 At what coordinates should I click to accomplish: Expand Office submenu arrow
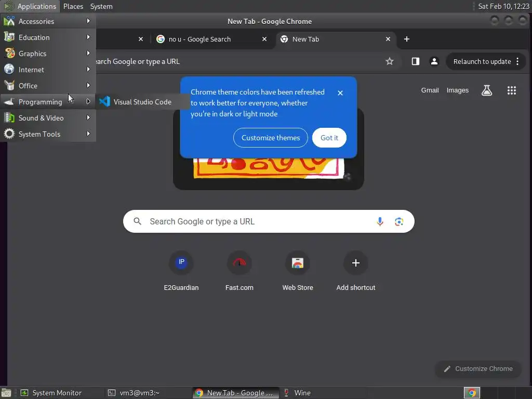(x=88, y=86)
